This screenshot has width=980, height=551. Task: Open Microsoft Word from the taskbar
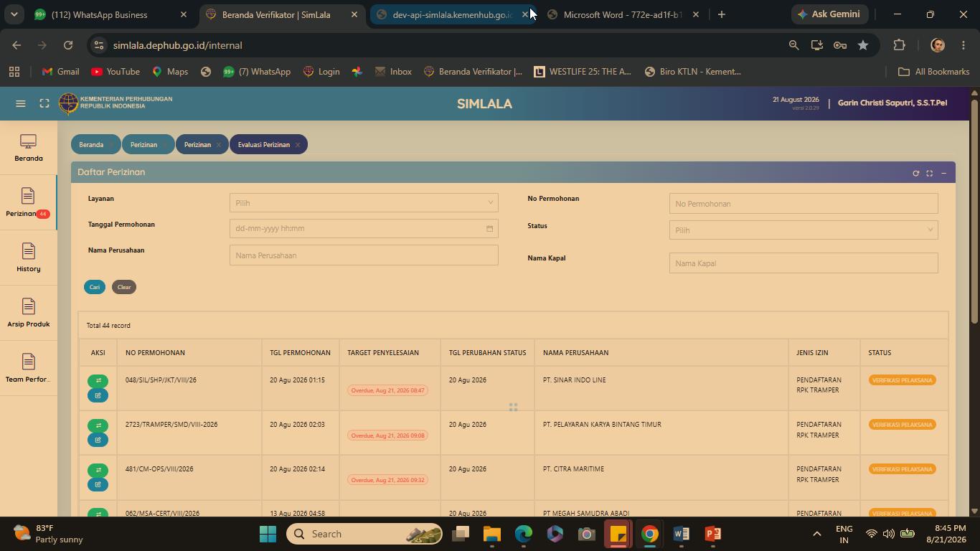tap(682, 534)
